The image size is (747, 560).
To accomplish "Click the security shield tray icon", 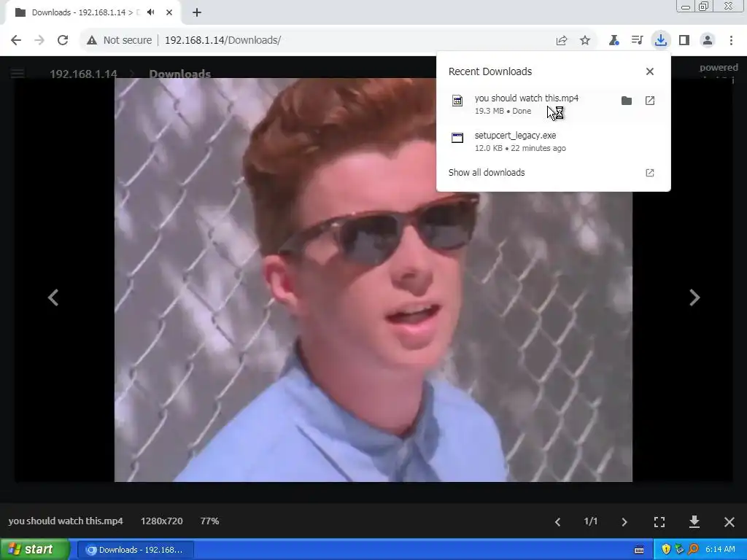I will coord(665,550).
